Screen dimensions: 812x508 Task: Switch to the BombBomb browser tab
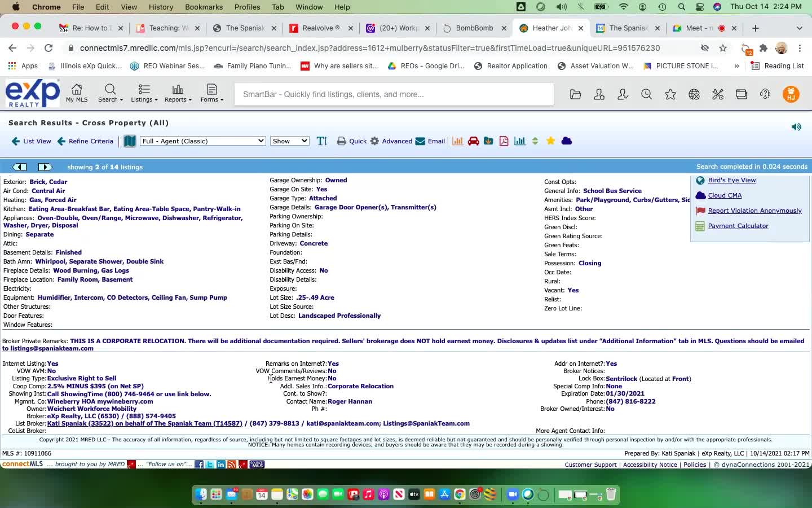tap(475, 28)
